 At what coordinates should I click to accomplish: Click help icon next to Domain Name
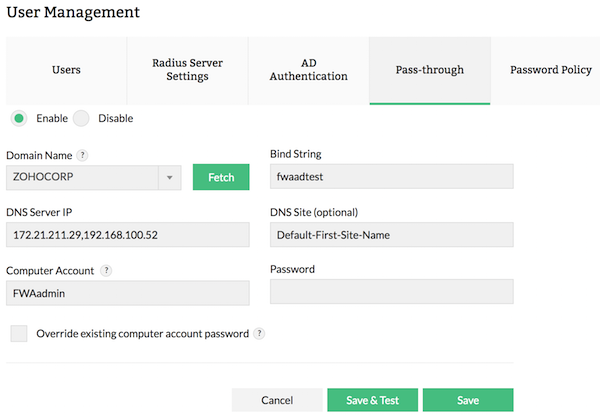point(83,155)
